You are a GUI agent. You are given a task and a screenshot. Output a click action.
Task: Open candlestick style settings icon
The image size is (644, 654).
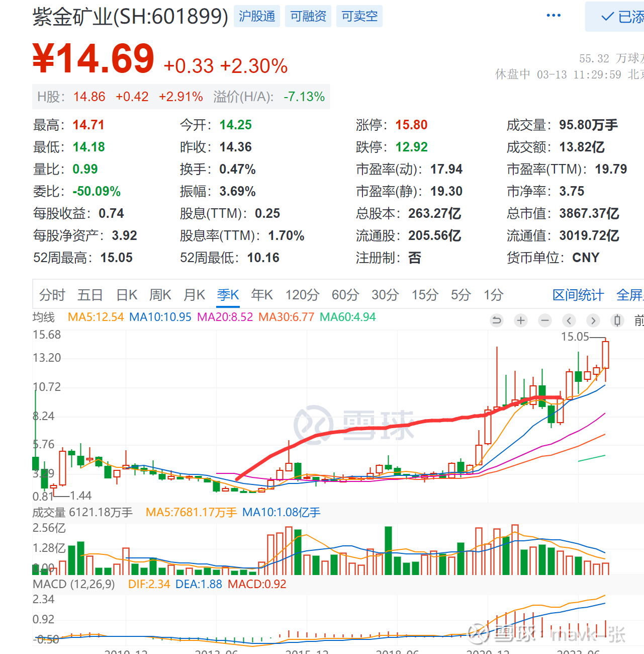tap(617, 320)
